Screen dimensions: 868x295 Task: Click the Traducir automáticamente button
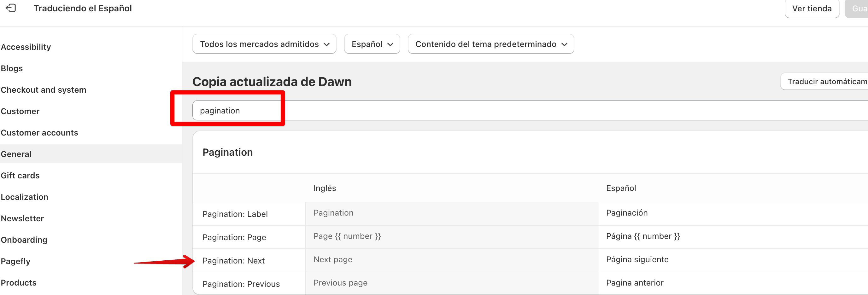tap(824, 82)
